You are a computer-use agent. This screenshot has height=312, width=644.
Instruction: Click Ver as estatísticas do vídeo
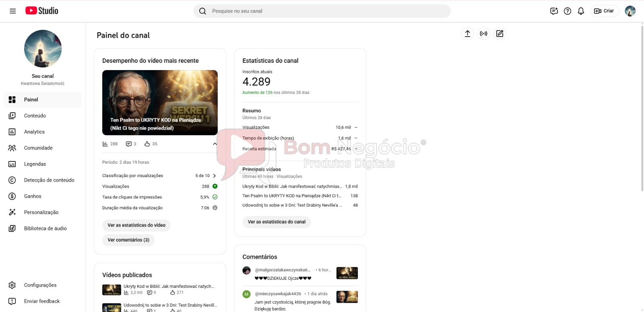point(136,225)
